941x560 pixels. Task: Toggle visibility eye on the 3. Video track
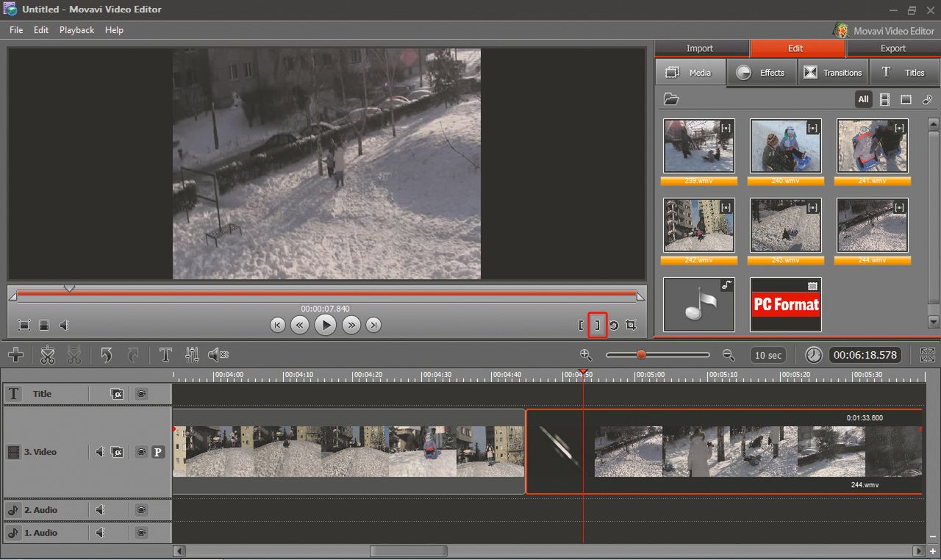[141, 452]
